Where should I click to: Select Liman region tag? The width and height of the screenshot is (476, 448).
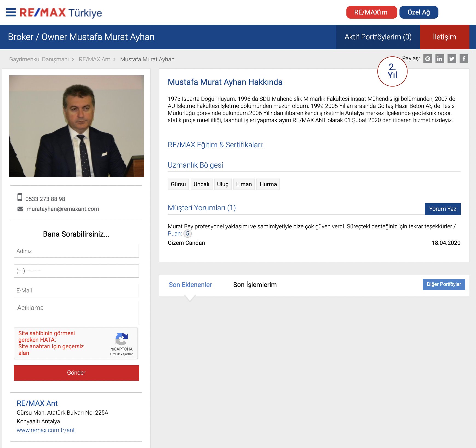[x=244, y=184]
